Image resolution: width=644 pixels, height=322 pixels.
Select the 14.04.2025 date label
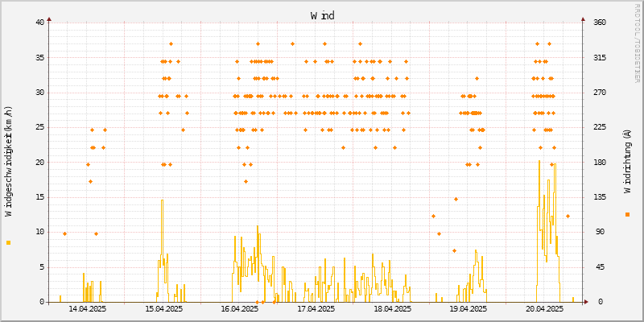[x=88, y=308]
